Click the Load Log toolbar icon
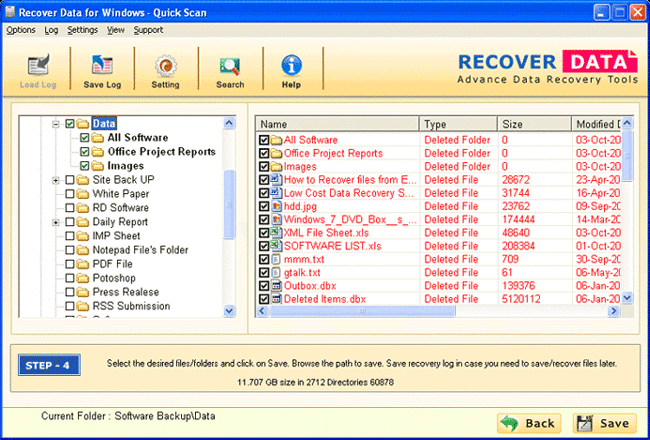Viewport: 650px width, 440px height. pos(39,67)
